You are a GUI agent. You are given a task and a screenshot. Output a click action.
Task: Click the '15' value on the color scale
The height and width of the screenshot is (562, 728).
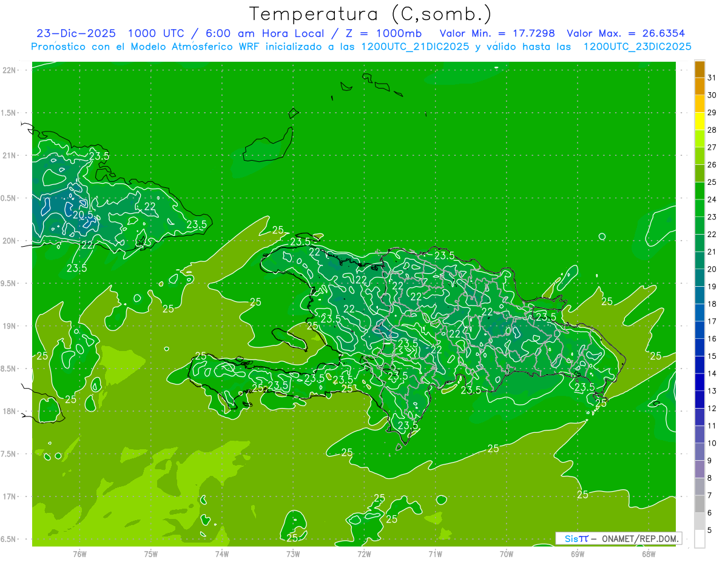(712, 356)
